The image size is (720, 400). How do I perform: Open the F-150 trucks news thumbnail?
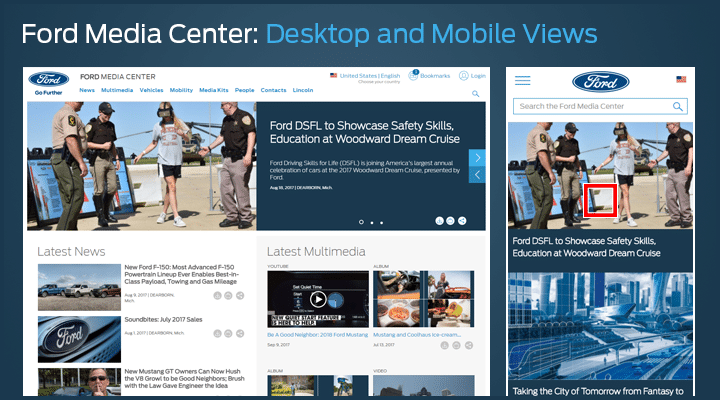click(79, 287)
